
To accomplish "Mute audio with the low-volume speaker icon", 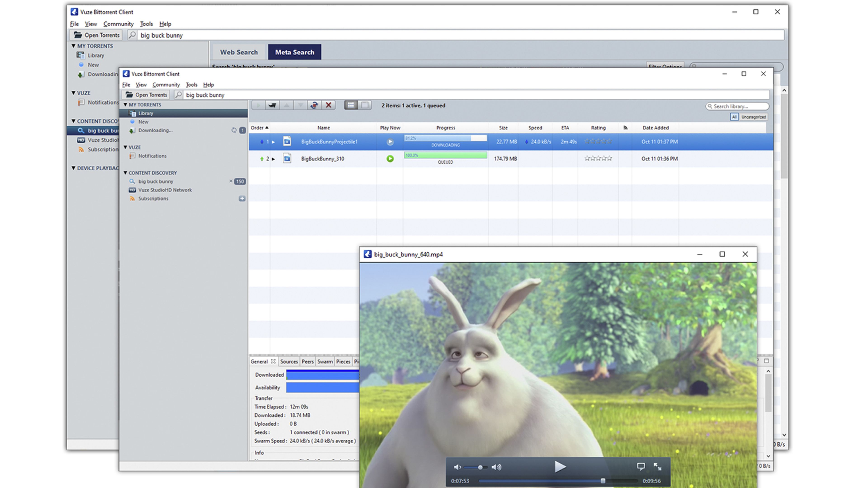I will [x=457, y=467].
